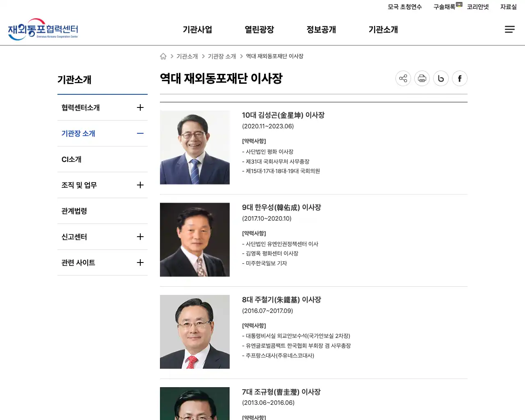This screenshot has width=525, height=420.
Task: Share page via Naver Band icon
Action: click(441, 78)
